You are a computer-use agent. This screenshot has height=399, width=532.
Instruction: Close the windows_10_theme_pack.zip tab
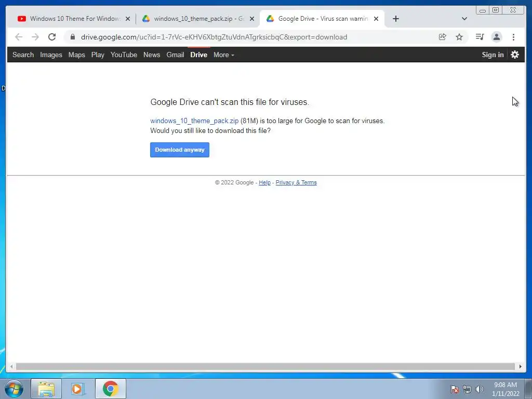(x=252, y=19)
